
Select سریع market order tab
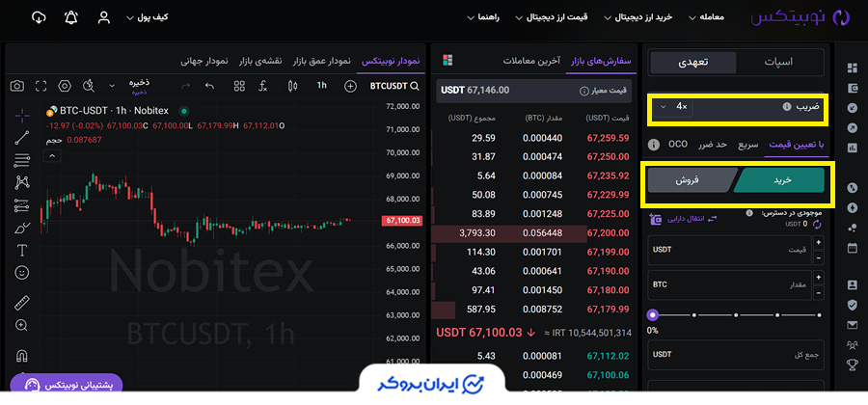pos(747,145)
